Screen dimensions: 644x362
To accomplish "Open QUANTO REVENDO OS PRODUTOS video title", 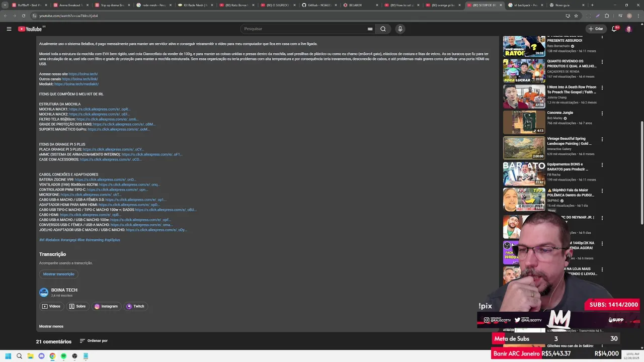I will [572, 63].
